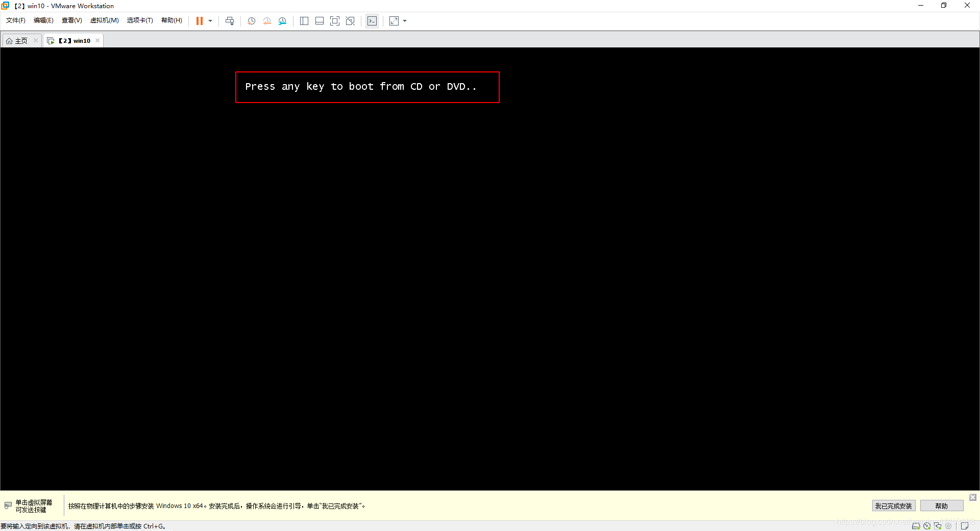Open the 帮助(H) menu

pos(171,20)
